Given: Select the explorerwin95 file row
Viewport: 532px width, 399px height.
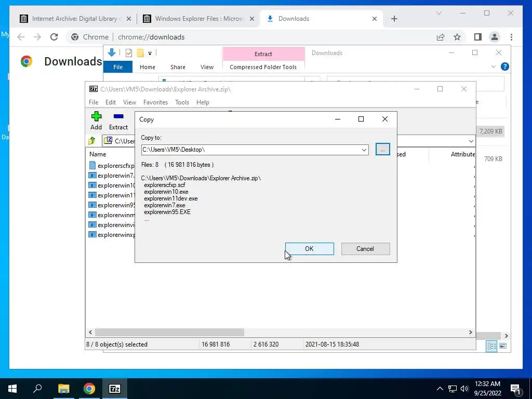Looking at the screenshot, I should 111,205.
